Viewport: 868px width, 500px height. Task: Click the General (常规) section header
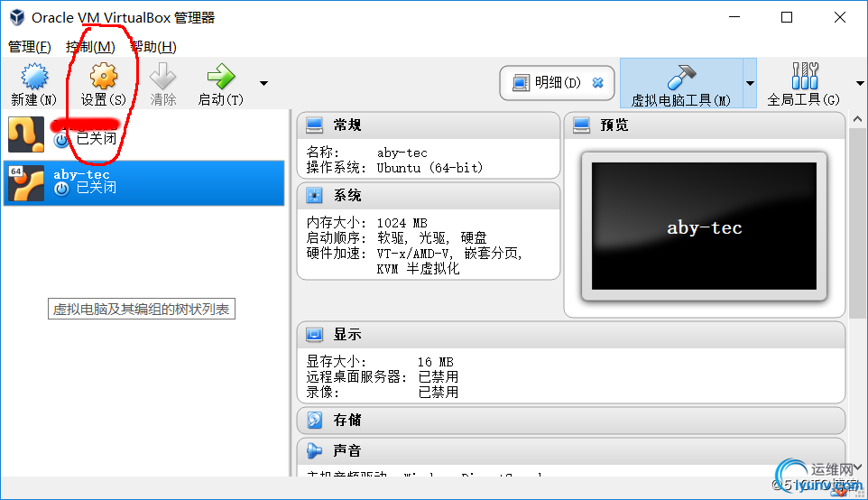tap(429, 125)
